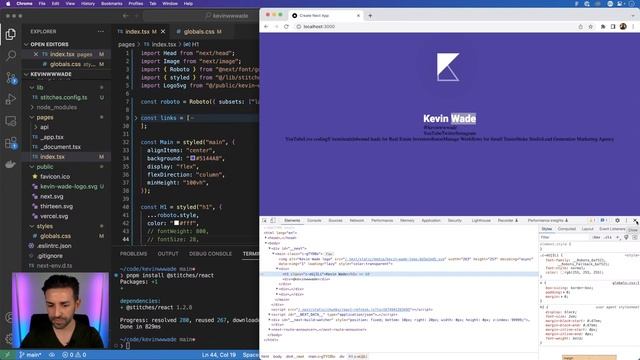This screenshot has width=640, height=360.
Task: Click the main branch indicator in status bar
Action: coord(30,355)
